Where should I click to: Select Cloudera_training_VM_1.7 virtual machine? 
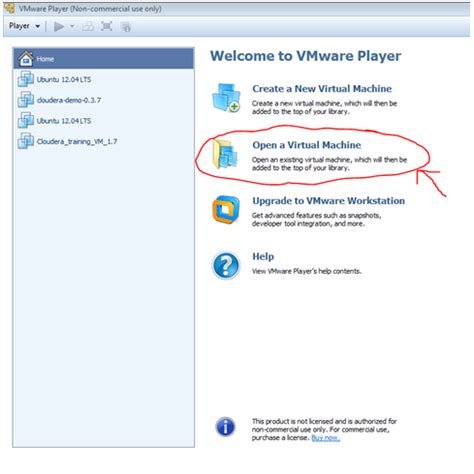[103, 141]
